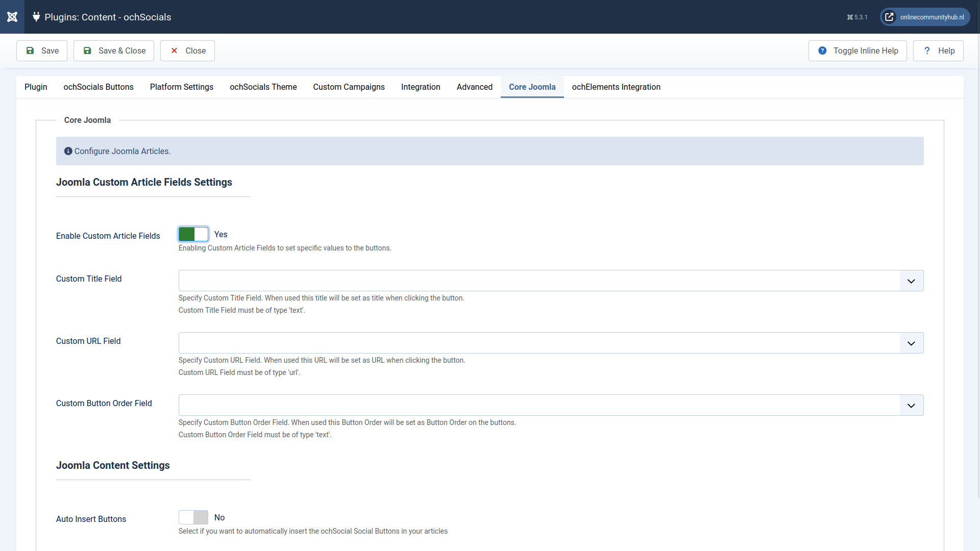
Task: Click the Custom Button Order Field label
Action: coord(104,403)
